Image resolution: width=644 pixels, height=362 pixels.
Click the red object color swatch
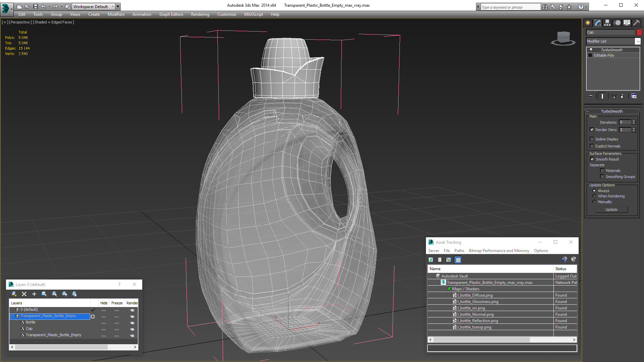[x=639, y=32]
